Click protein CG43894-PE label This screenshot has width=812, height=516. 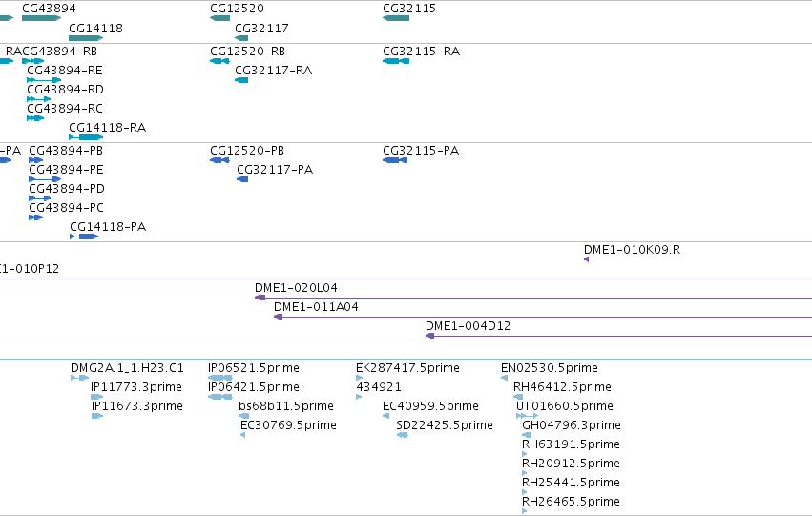(66, 169)
